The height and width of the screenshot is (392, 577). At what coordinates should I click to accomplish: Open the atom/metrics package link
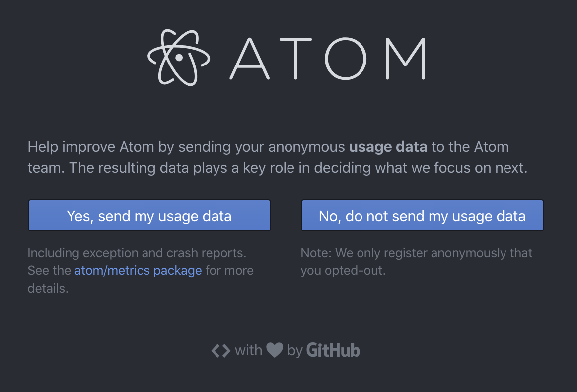138,270
